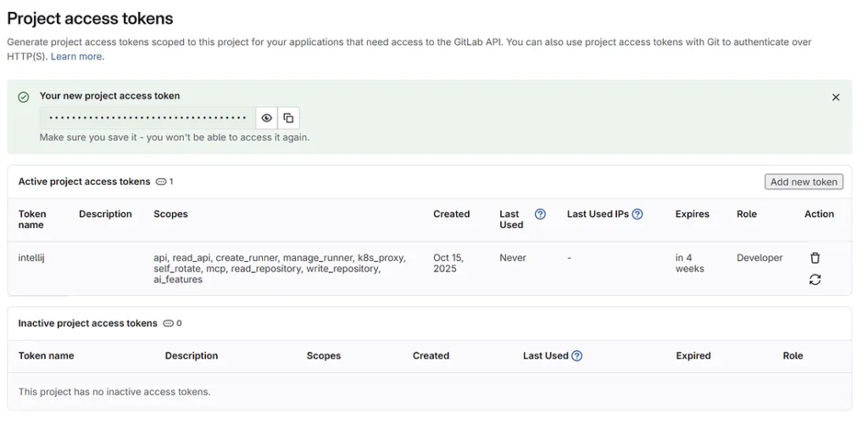This screenshot has height=430, width=868.
Task: Open help icon beside inactive Last Used
Action: coord(576,356)
